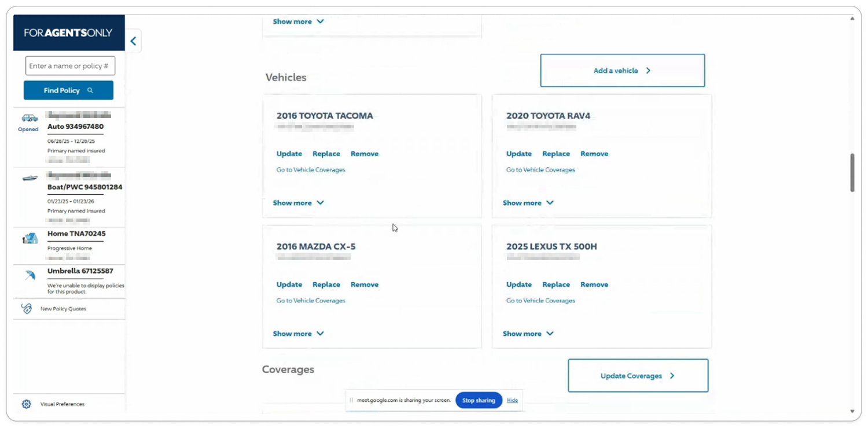The width and height of the screenshot is (868, 429).
Task: Replace the 2016 Mazda CX-5
Action: point(326,284)
